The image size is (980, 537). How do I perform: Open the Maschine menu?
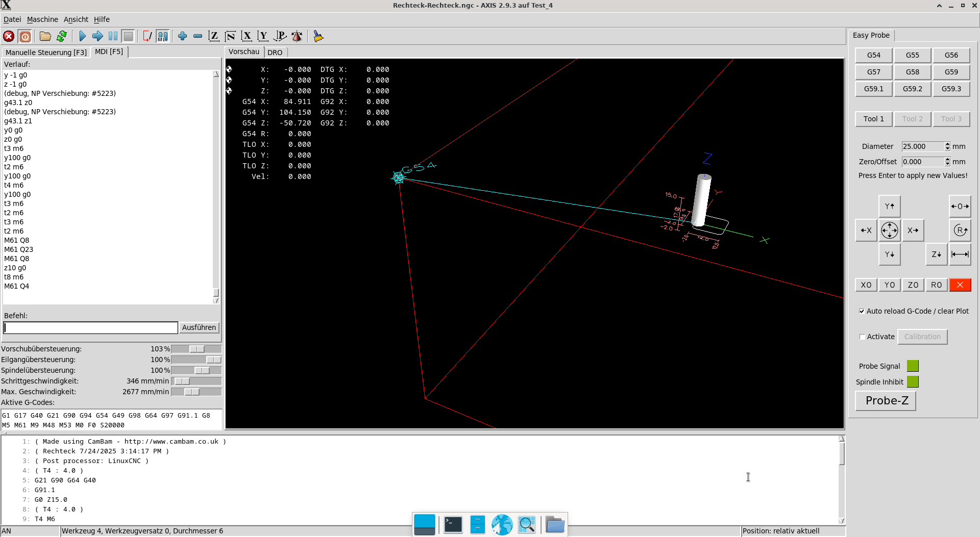(x=42, y=19)
